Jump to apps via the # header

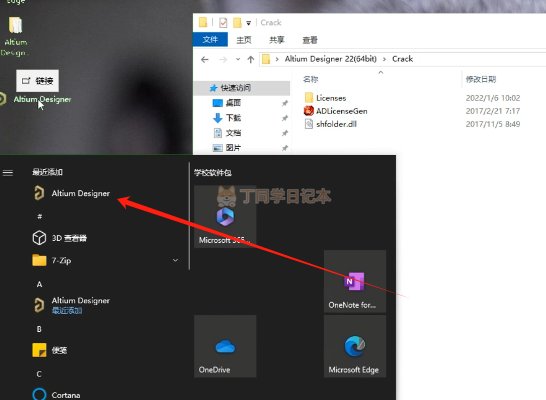pyautogui.click(x=39, y=216)
